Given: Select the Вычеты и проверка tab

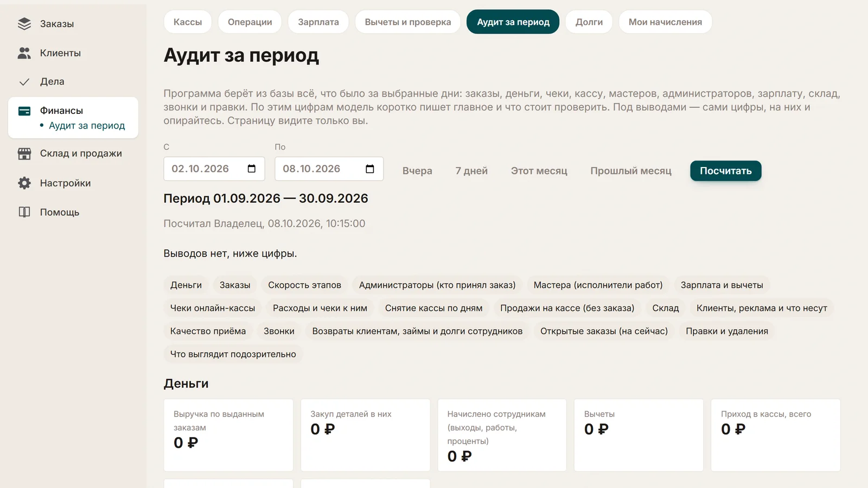Looking at the screenshot, I should [x=408, y=22].
